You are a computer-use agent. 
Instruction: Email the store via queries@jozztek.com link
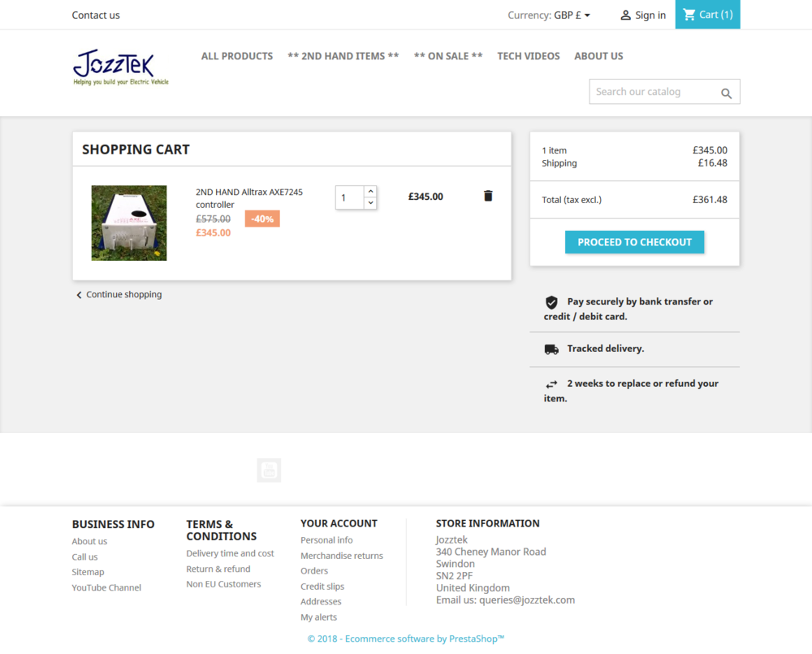(525, 600)
